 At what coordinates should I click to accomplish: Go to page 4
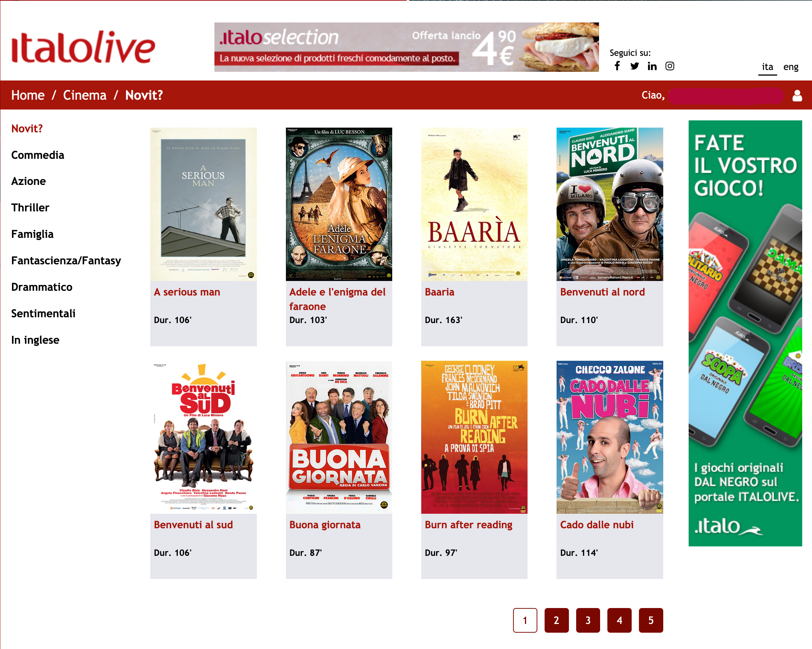click(619, 620)
